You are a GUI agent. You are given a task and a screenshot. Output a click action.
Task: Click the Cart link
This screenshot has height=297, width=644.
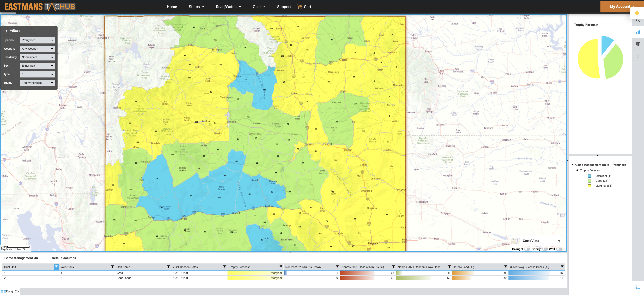tap(307, 7)
